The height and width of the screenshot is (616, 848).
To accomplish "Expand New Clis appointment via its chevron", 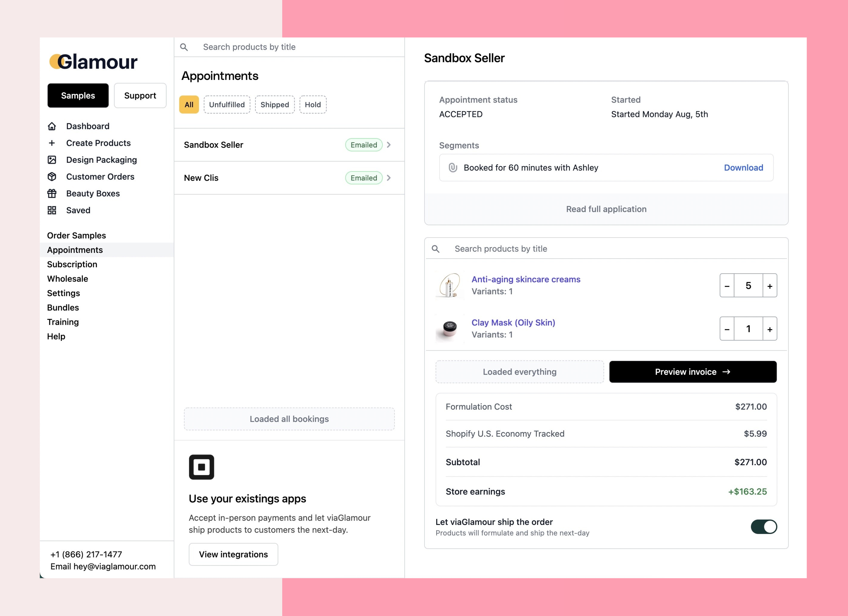I will point(389,178).
